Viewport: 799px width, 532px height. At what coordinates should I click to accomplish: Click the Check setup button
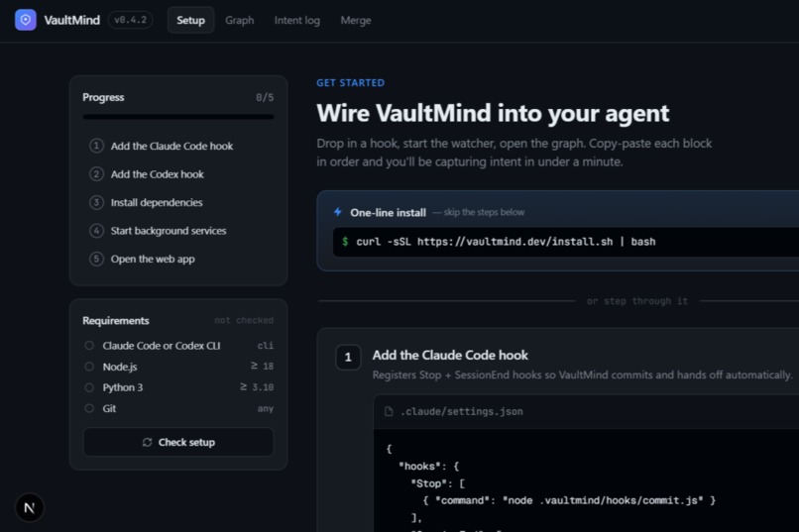[177, 442]
